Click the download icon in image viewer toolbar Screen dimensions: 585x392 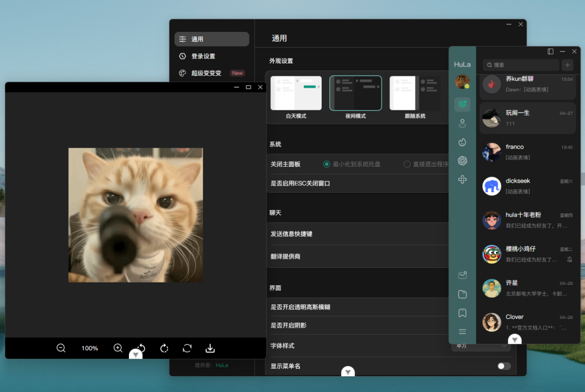pyautogui.click(x=210, y=348)
